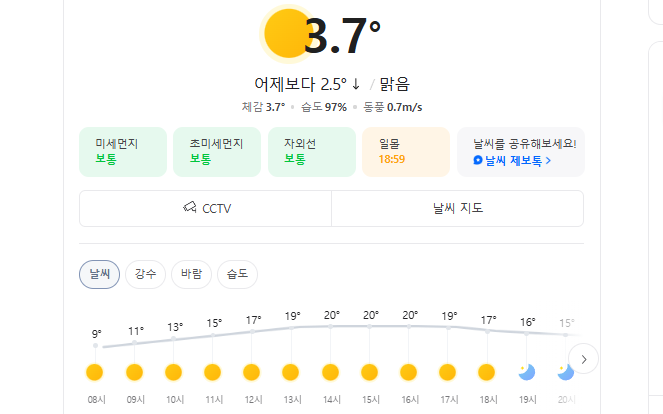
Task: Select the 날씨 forecast tab
Action: click(x=100, y=274)
